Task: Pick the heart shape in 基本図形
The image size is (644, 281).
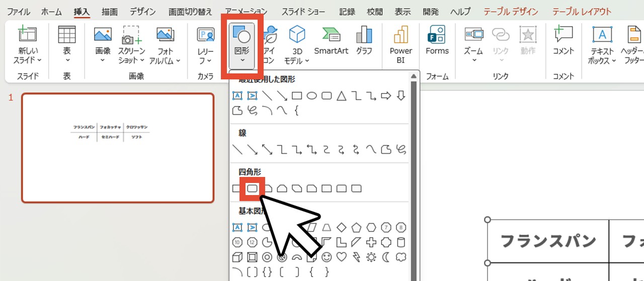Action: 341,257
